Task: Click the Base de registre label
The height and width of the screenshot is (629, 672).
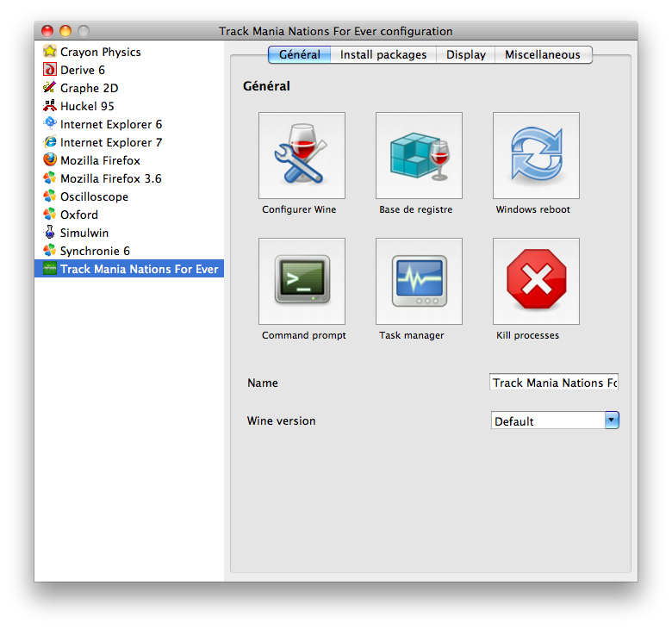Action: pyautogui.click(x=416, y=209)
